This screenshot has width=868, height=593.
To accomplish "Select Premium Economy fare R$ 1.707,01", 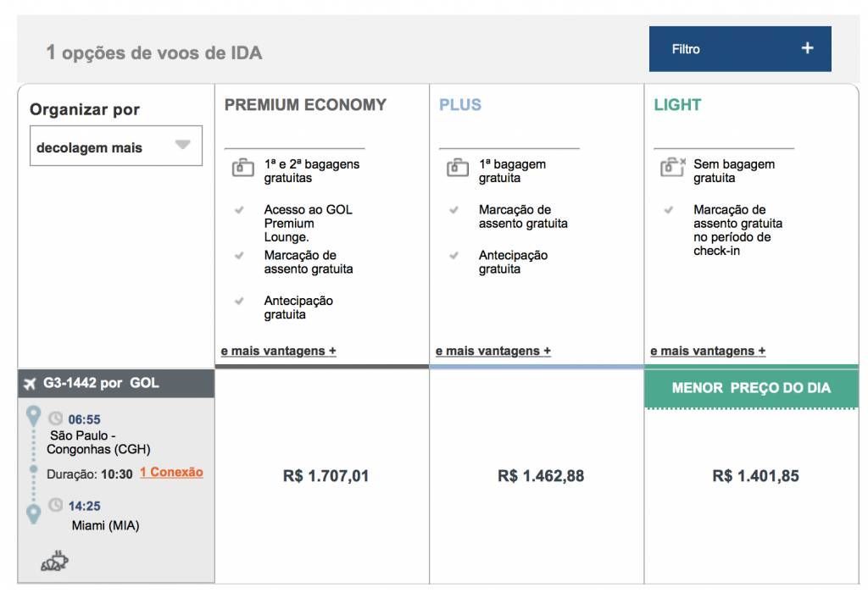I will coord(325,476).
